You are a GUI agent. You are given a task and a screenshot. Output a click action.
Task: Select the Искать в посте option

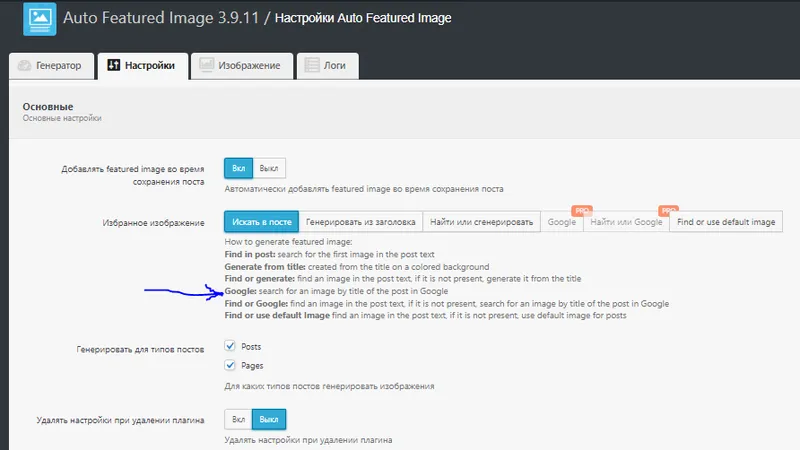pyautogui.click(x=262, y=222)
